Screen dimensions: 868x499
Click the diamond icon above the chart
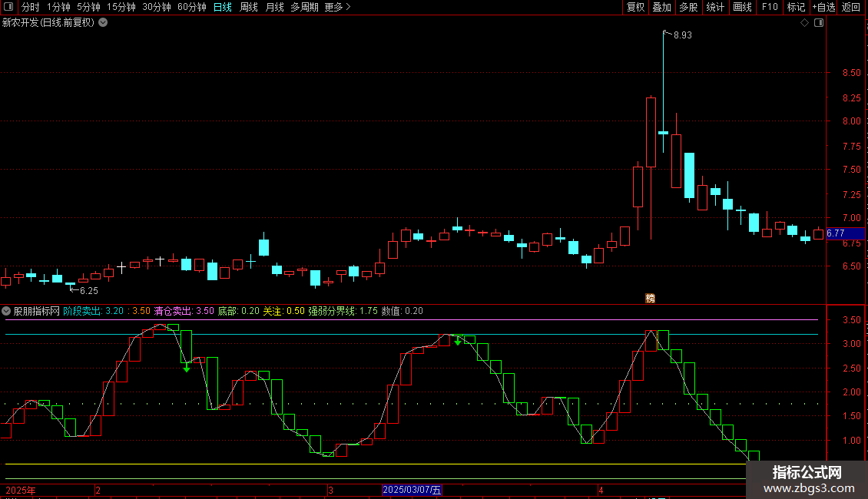click(805, 23)
